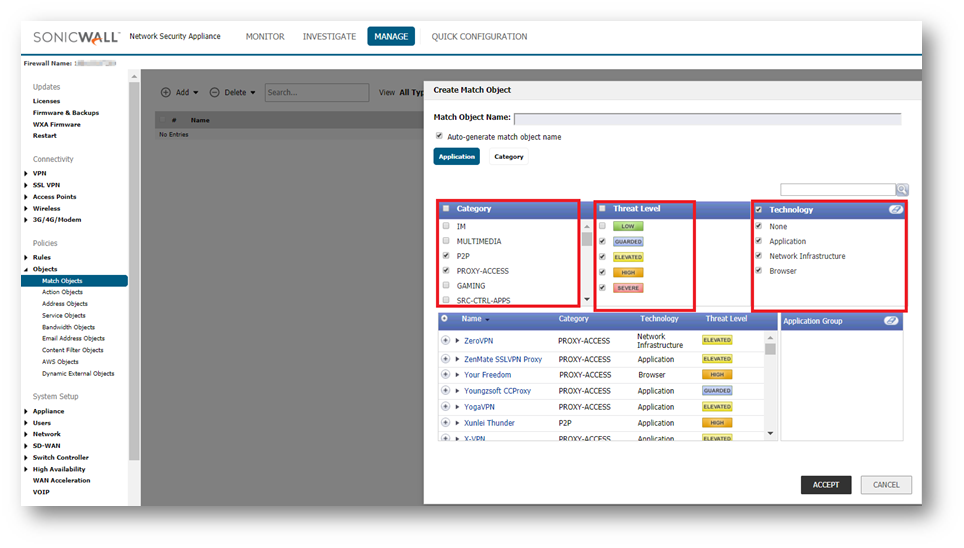Click the Application Group header link icon

[x=891, y=321]
